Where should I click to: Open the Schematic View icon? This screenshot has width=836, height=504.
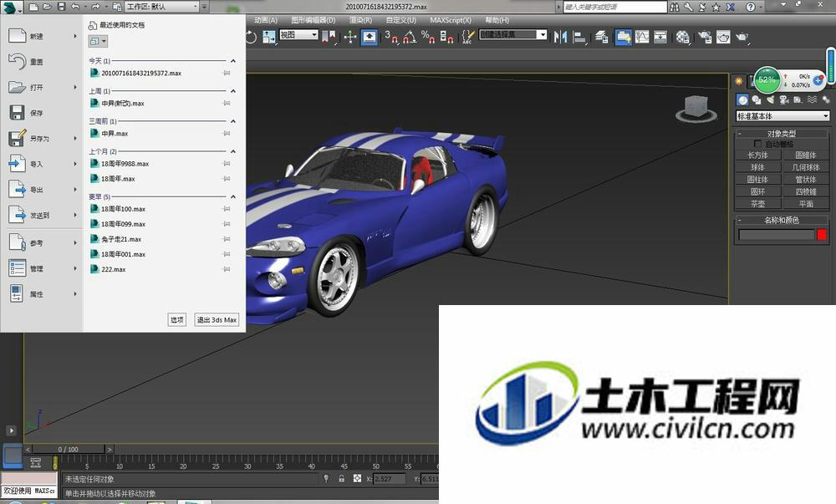click(x=660, y=37)
